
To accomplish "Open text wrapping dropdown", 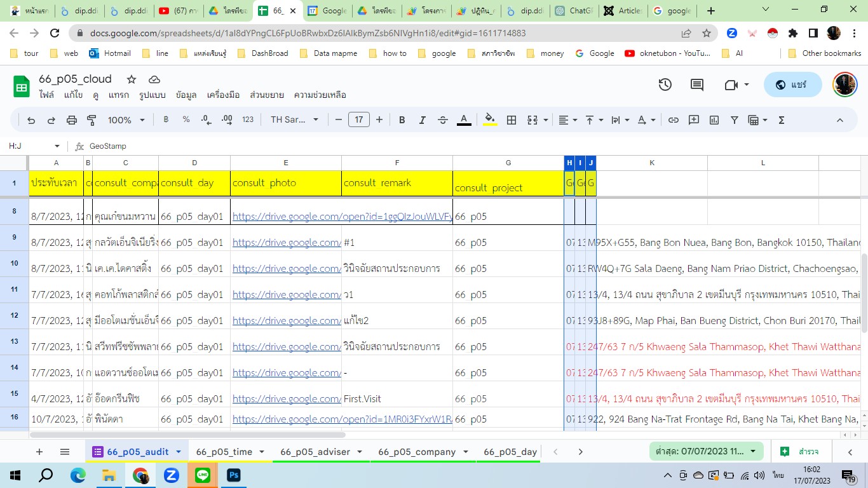I will [x=620, y=120].
